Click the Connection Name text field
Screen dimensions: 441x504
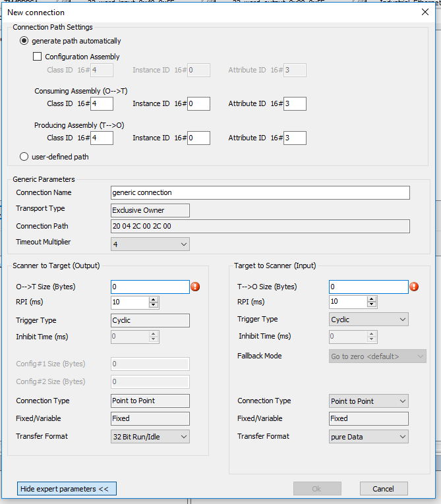click(x=260, y=192)
